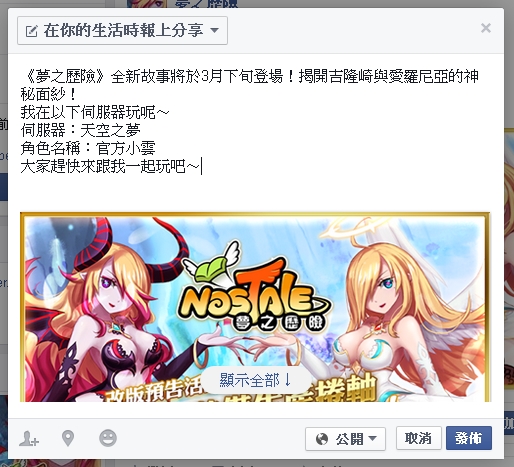Open the 在你的生活時報上分享 dropdown

pyautogui.click(x=122, y=31)
